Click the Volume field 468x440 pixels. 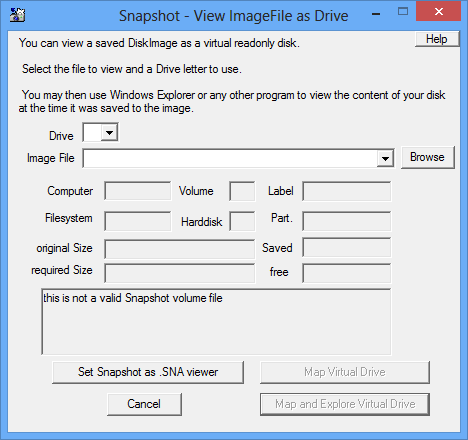click(x=242, y=191)
